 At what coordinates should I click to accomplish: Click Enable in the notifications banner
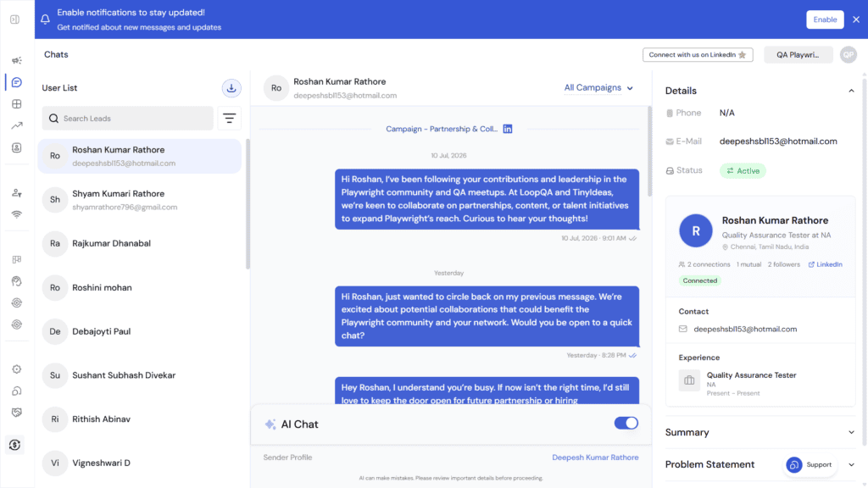825,19
